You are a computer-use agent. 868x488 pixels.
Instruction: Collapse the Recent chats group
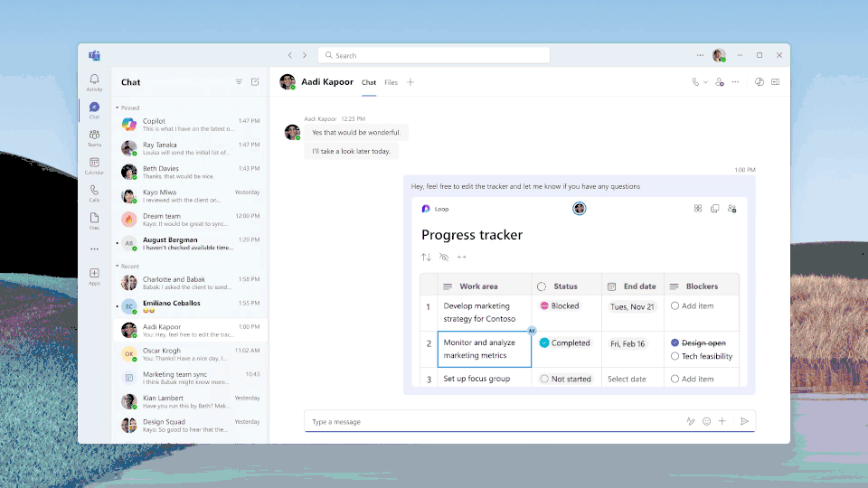[118, 266]
